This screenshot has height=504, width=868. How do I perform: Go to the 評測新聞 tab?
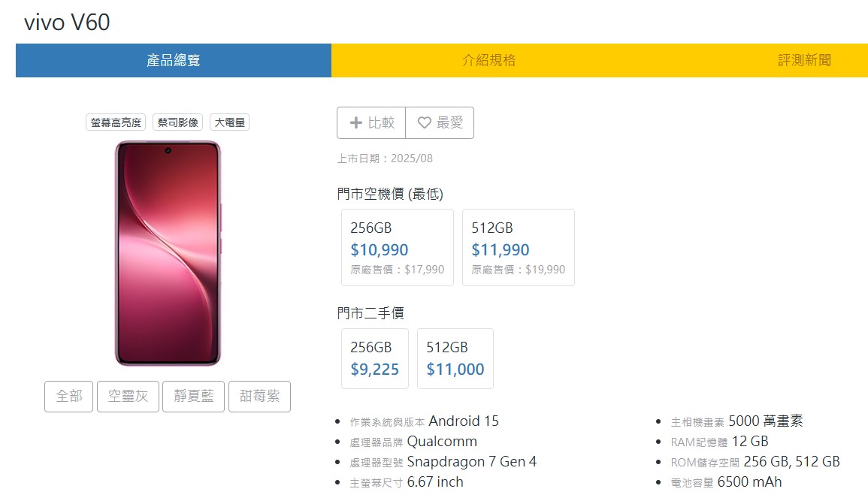[x=804, y=61]
